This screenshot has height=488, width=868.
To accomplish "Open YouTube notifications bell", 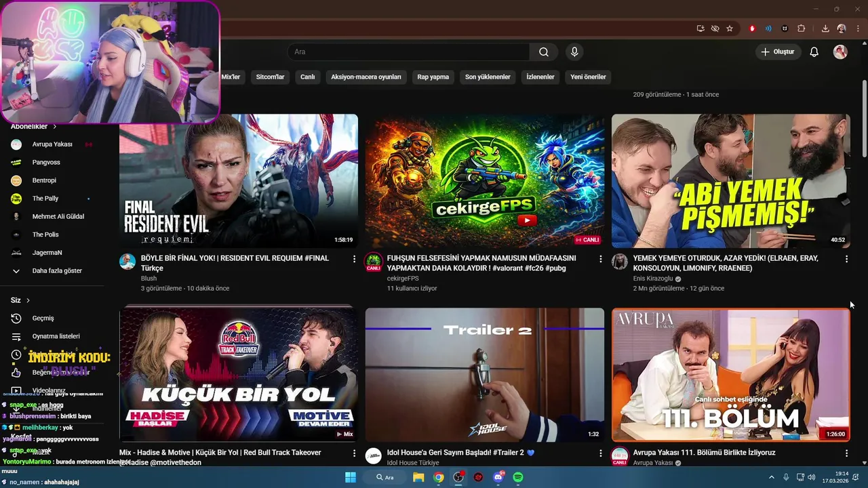I will 814,52.
